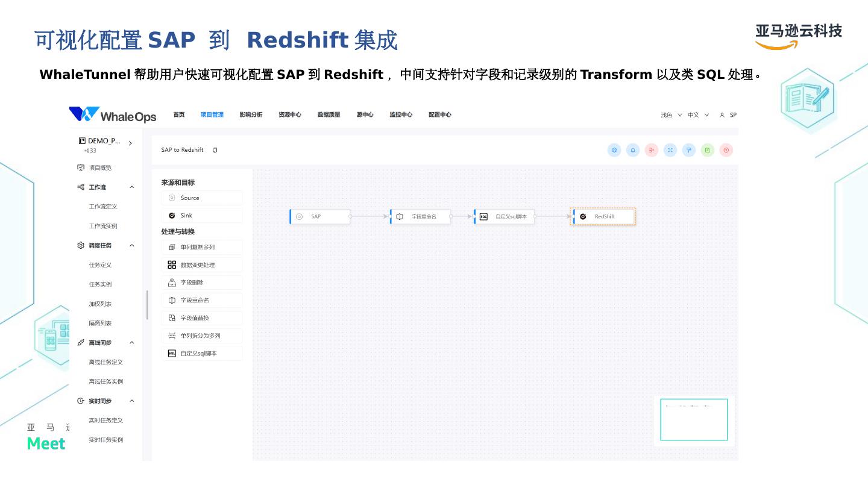Open the 数据质量 top menu
The height and width of the screenshot is (488, 868).
[329, 115]
